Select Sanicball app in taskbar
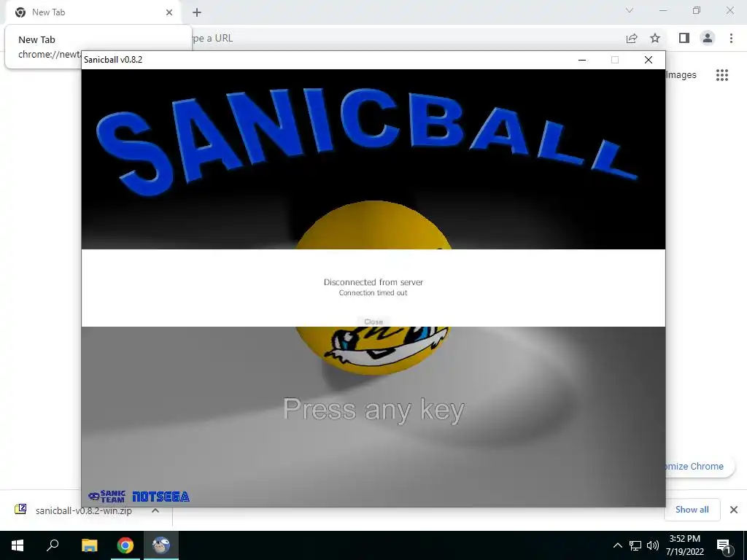747x560 pixels. pos(161,545)
